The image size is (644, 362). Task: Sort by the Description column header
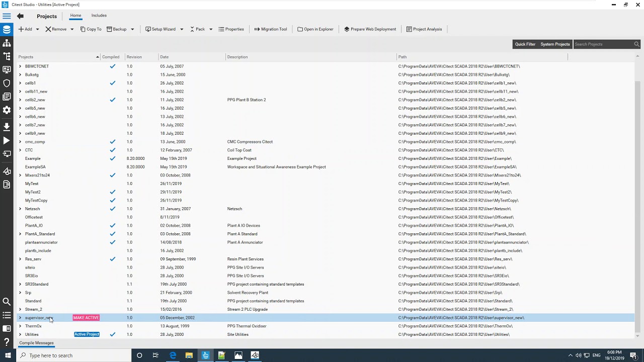click(x=311, y=57)
